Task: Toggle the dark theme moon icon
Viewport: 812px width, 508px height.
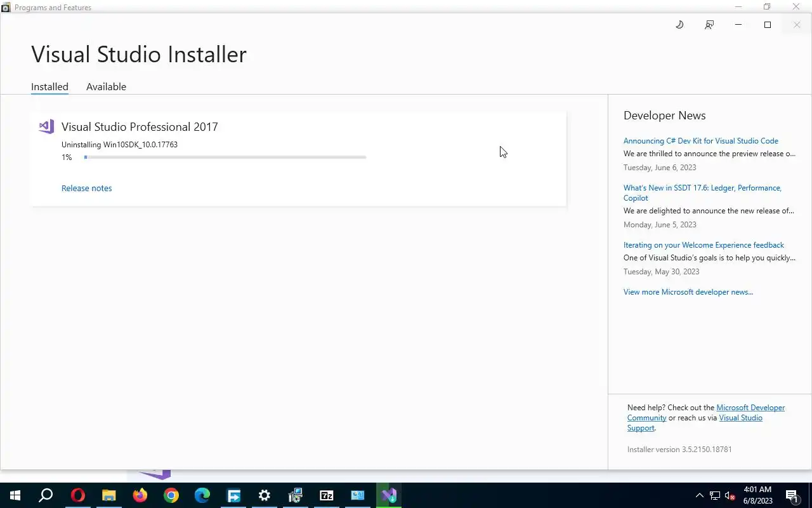Action: (679, 25)
